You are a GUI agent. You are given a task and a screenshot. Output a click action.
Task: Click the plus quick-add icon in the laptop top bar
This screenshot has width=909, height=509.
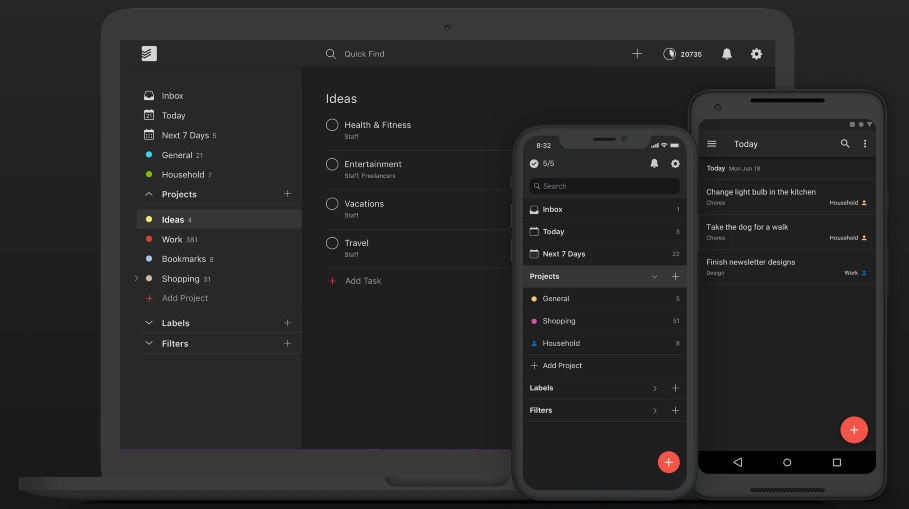(x=637, y=54)
